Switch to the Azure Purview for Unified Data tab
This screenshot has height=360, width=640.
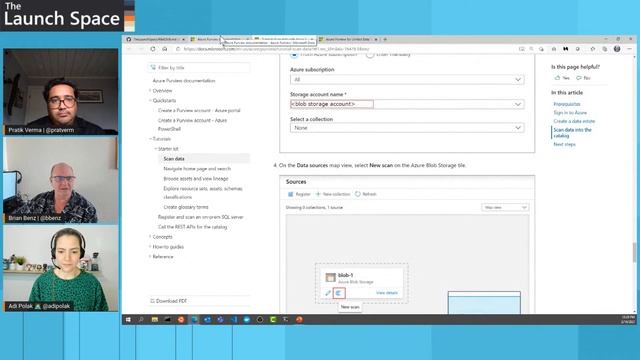pos(348,39)
